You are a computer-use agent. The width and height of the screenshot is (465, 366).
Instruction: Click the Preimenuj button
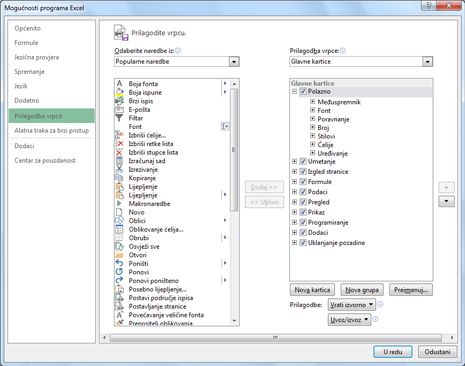[411, 290]
